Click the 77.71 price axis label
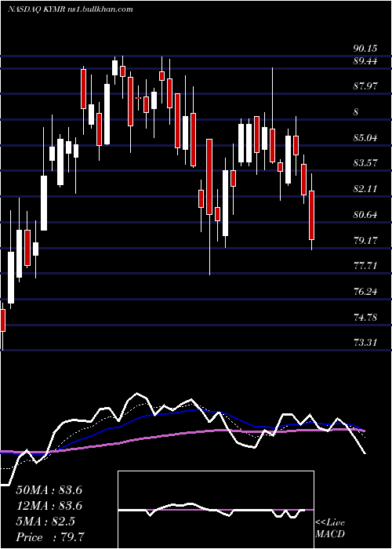 click(x=365, y=266)
